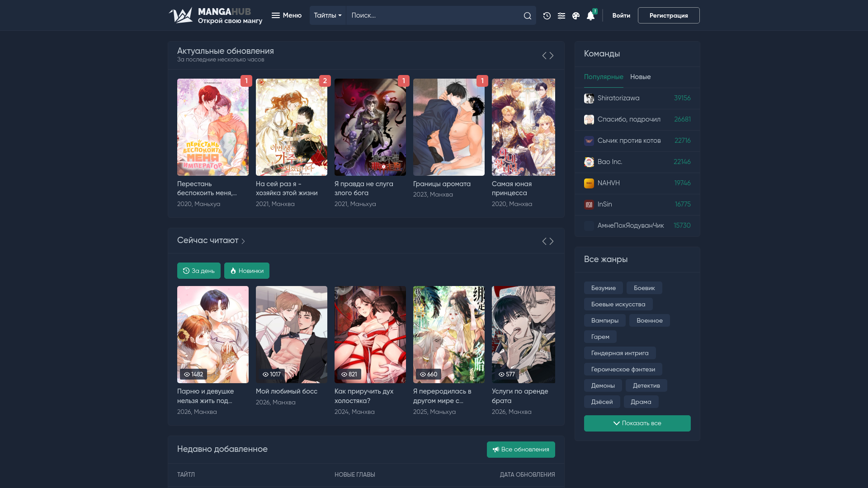The image size is (868, 488).
Task: Open the Тайтлы search category dropdown
Action: click(328, 15)
